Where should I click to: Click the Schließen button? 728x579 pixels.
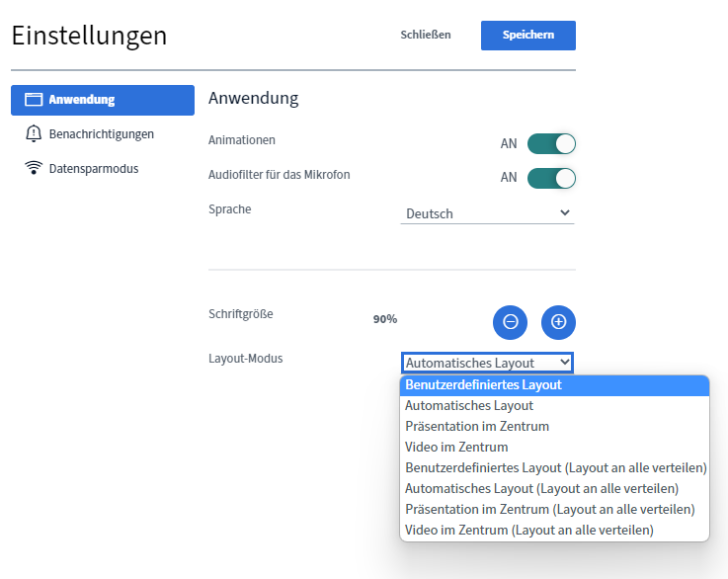pos(426,36)
